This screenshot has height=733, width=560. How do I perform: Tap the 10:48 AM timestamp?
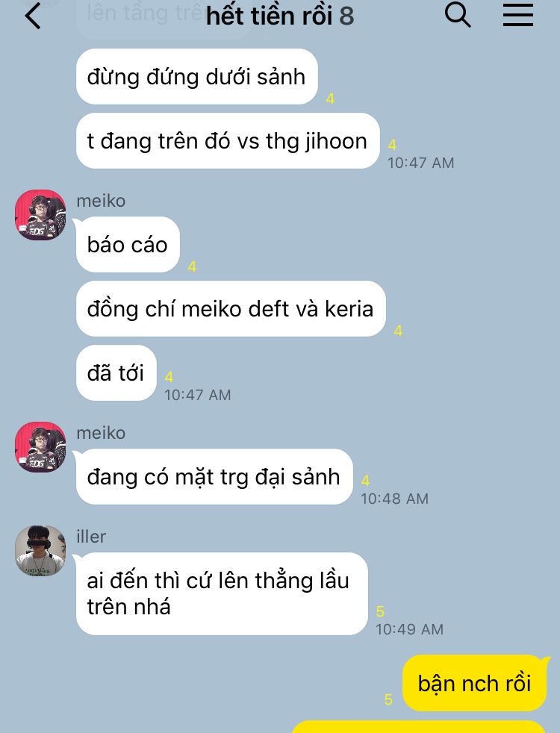[394, 499]
